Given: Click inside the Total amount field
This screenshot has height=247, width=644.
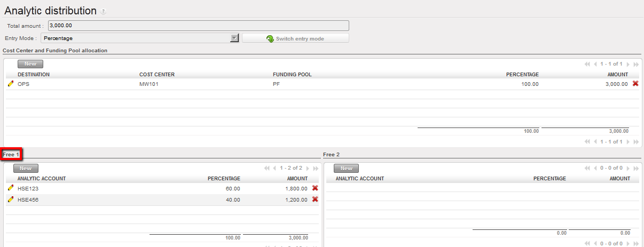Looking at the screenshot, I should pos(198,26).
